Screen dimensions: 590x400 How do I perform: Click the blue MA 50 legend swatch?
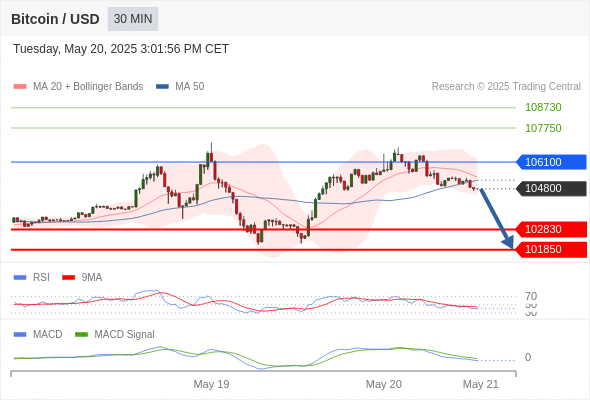click(x=163, y=87)
